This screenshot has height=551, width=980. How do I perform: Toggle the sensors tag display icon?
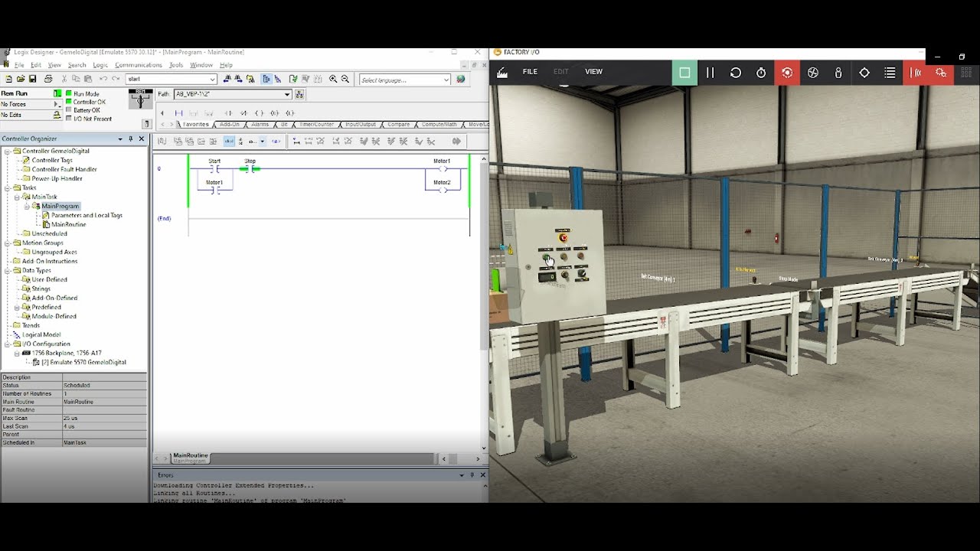click(916, 73)
